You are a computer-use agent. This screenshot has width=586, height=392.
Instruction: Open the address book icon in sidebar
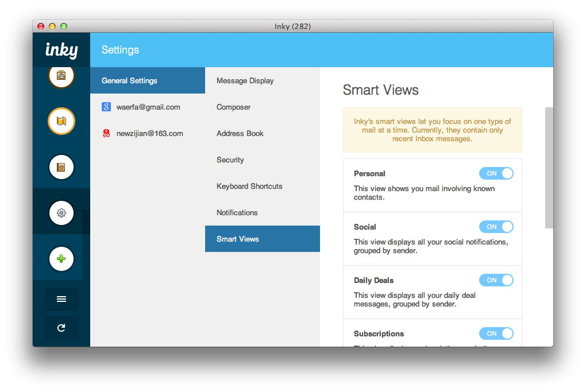(61, 167)
